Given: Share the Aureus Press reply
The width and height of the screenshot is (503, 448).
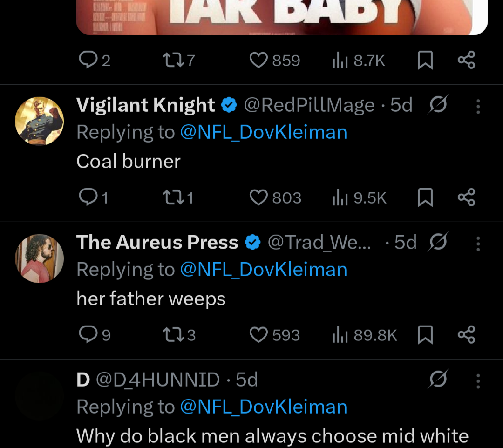Looking at the screenshot, I should coord(466,335).
